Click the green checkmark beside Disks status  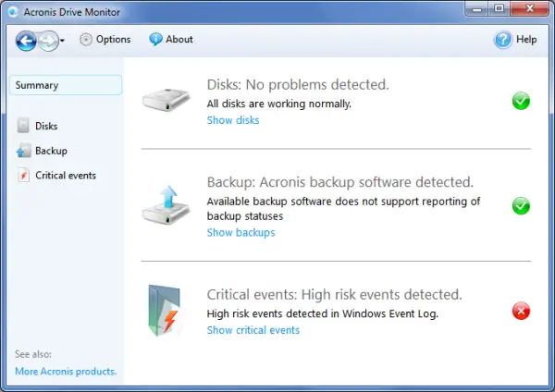coord(521,101)
